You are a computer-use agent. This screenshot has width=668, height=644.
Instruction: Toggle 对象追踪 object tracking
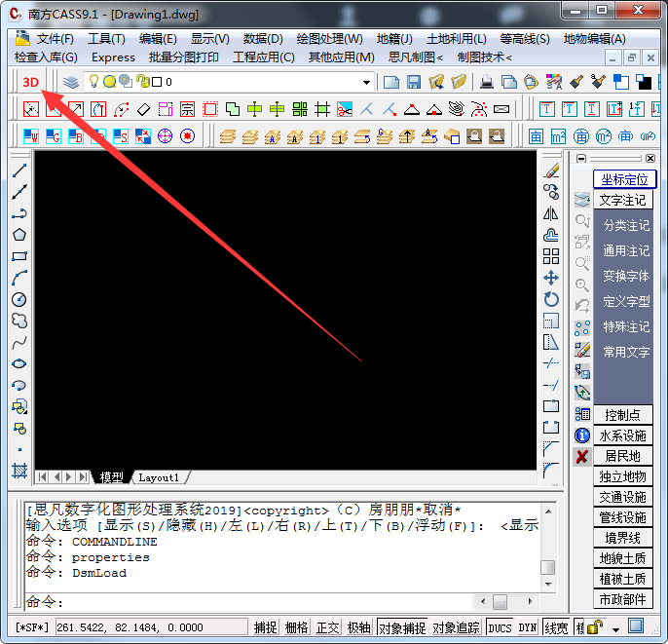pos(457,627)
